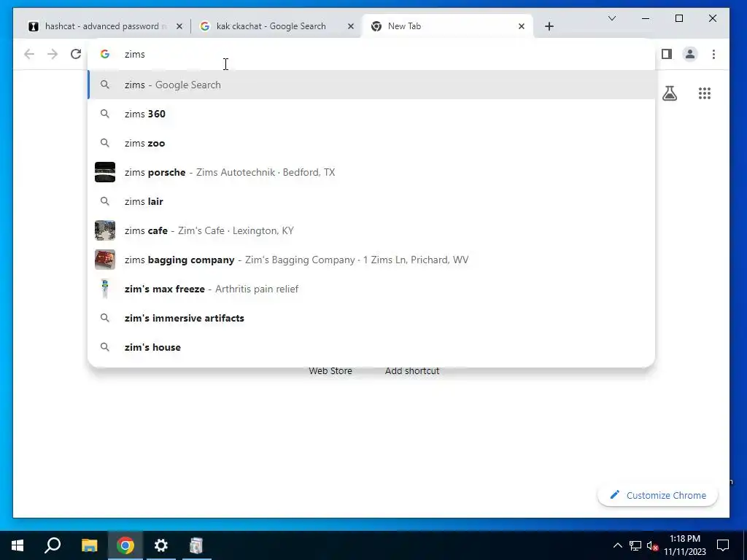
Task: Select 'zims - Google Search' suggestion
Action: pyautogui.click(x=371, y=85)
